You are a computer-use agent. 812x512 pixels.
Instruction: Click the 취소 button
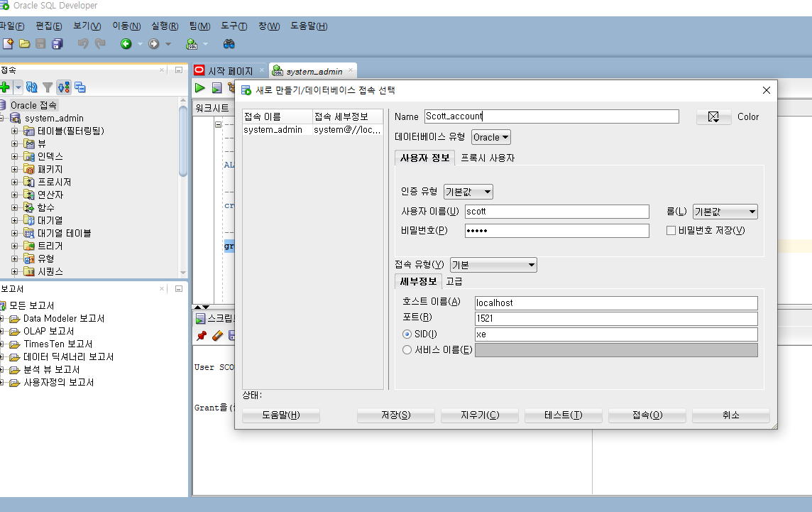pyautogui.click(x=730, y=415)
